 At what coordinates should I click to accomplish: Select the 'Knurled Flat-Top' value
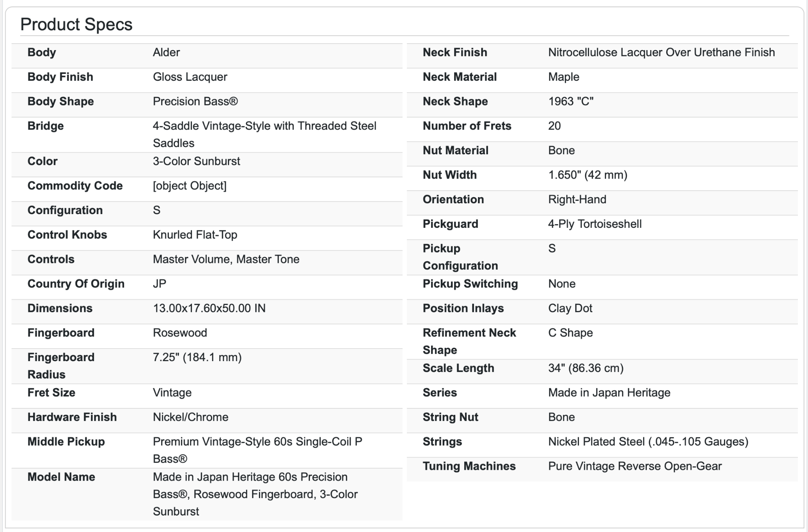point(195,235)
